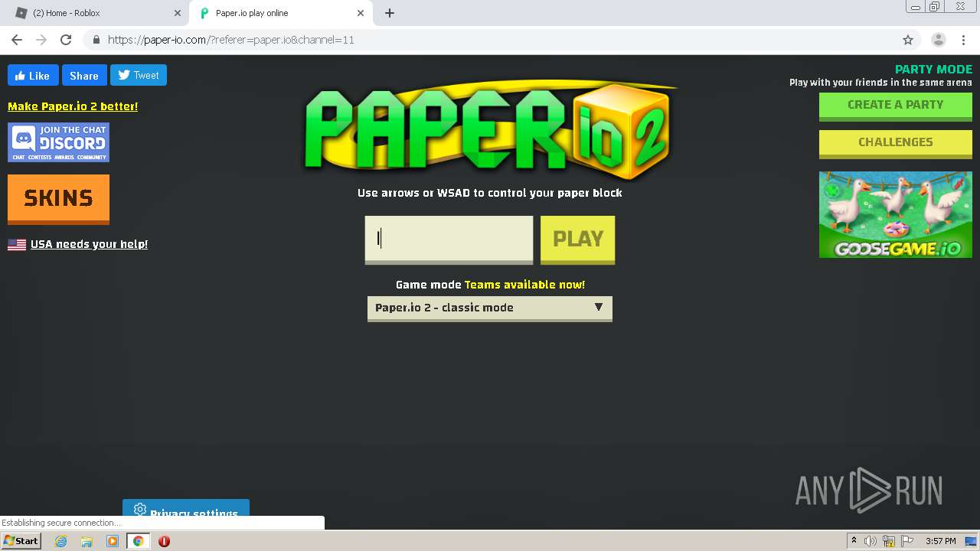980x551 pixels.
Task: Open the USA needs your help link
Action: (89, 244)
